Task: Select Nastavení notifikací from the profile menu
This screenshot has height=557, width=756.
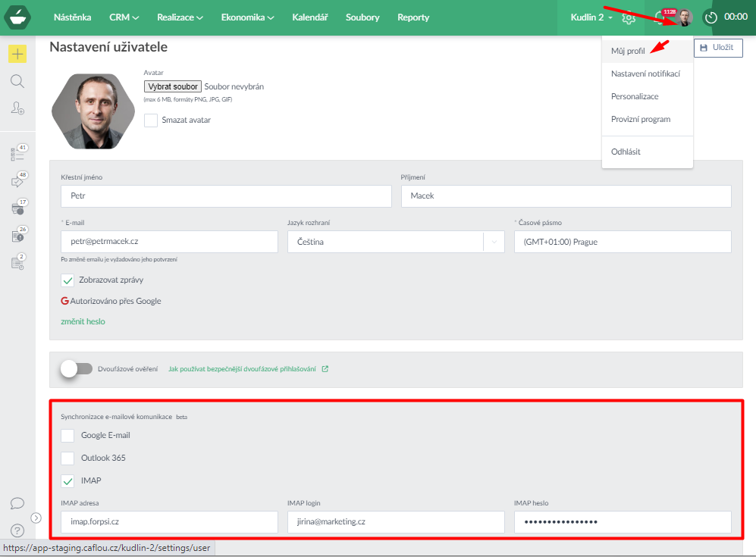Action: tap(645, 74)
